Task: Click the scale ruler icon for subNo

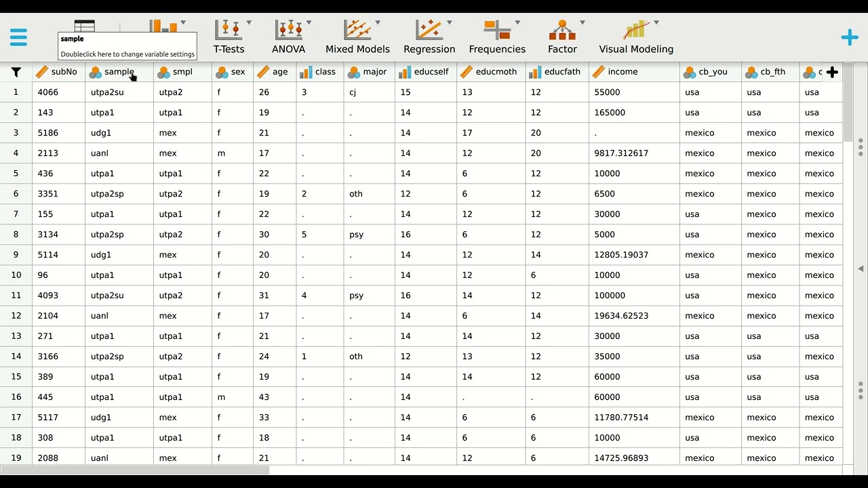Action: 41,72
